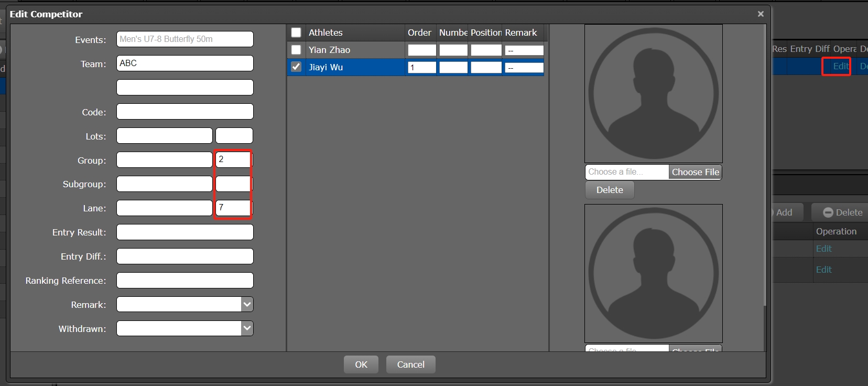Close the Edit Competitor dialog

761,14
